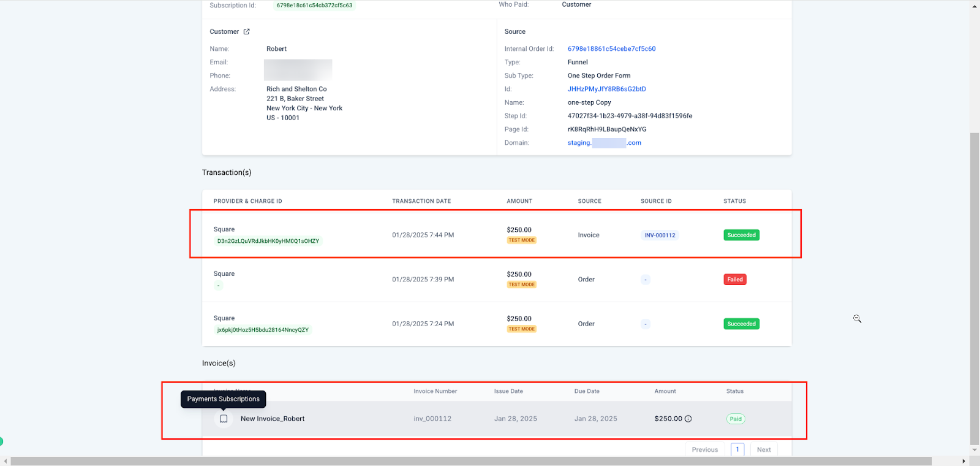This screenshot has width=980, height=466.
Task: Open Internal Order Id 6798e18861c54cebe7cf5c60 link
Action: click(611, 49)
